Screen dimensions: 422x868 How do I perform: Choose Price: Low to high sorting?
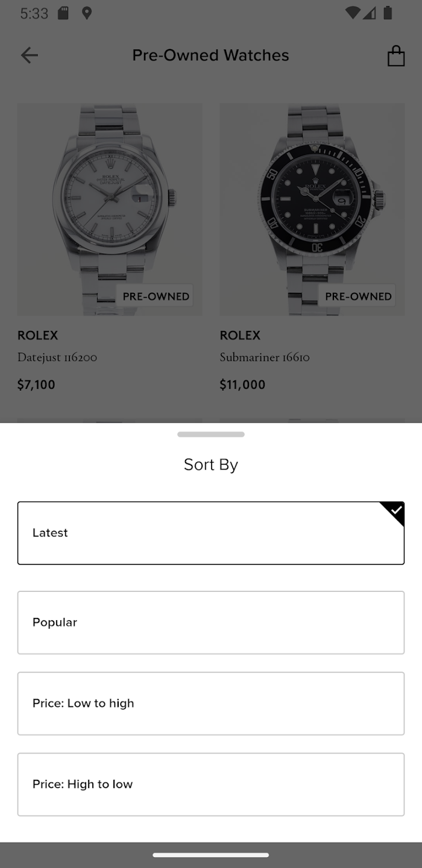[x=211, y=703]
